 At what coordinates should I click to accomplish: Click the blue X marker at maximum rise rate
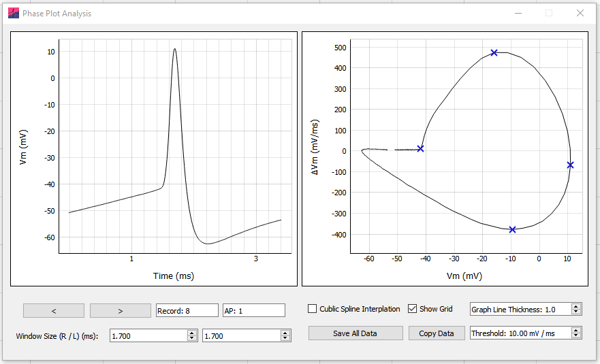tap(494, 53)
